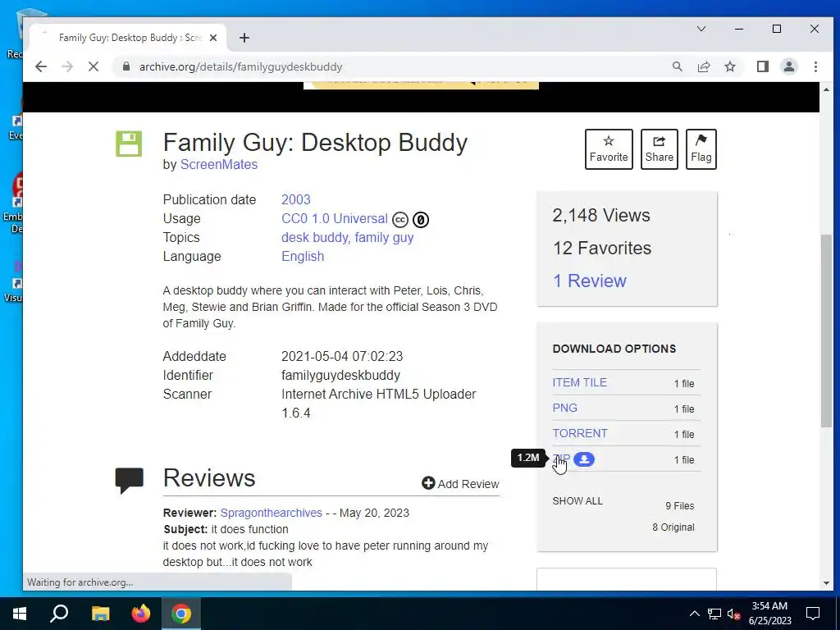Viewport: 840px width, 630px height.
Task: Click the green floppy disk software icon
Action: click(129, 144)
